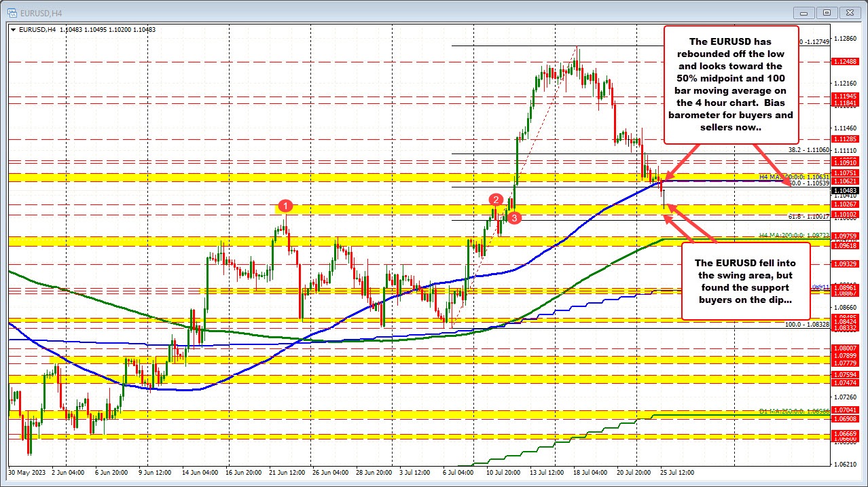
Task: Select the red circled marker labeled 2
Action: 495,199
